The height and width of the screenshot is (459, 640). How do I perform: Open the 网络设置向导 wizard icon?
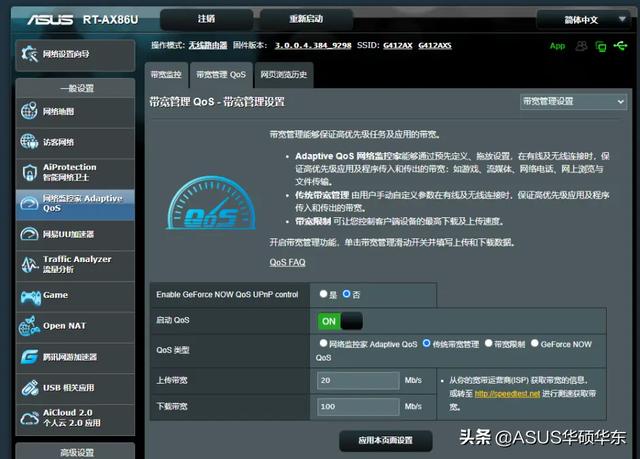pyautogui.click(x=30, y=54)
